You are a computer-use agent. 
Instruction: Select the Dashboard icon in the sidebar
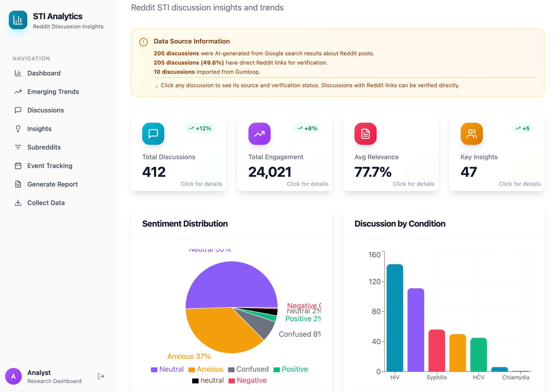coord(18,73)
